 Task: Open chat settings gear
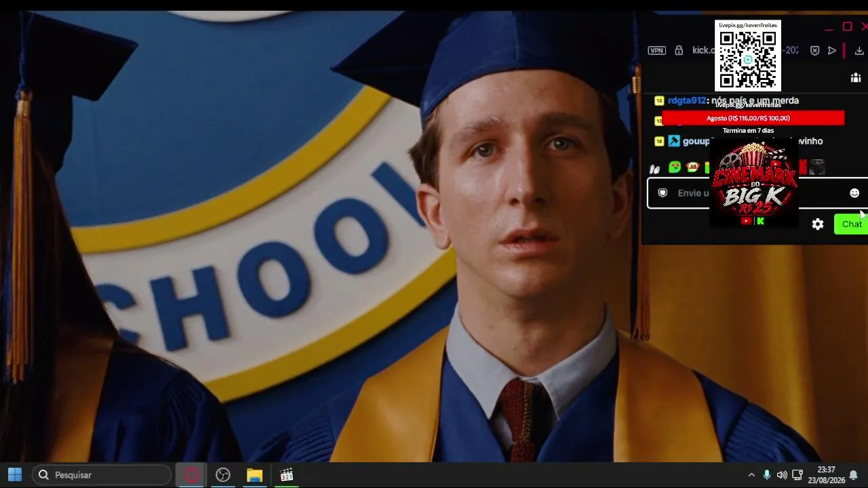coord(818,224)
